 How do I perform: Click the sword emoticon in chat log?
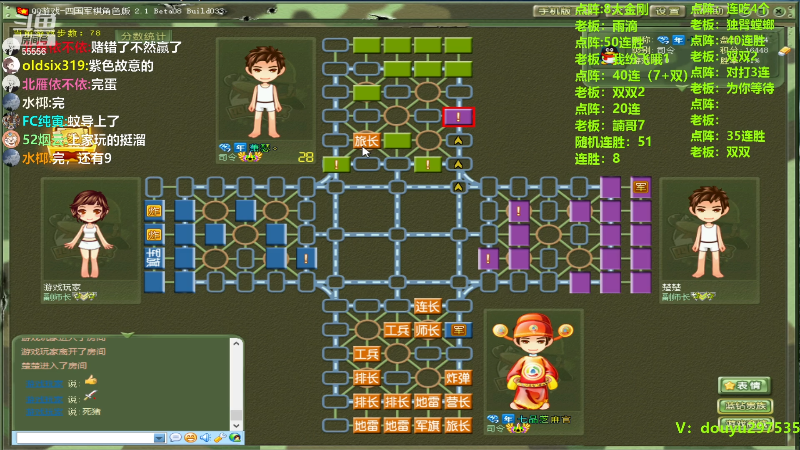(x=90, y=395)
